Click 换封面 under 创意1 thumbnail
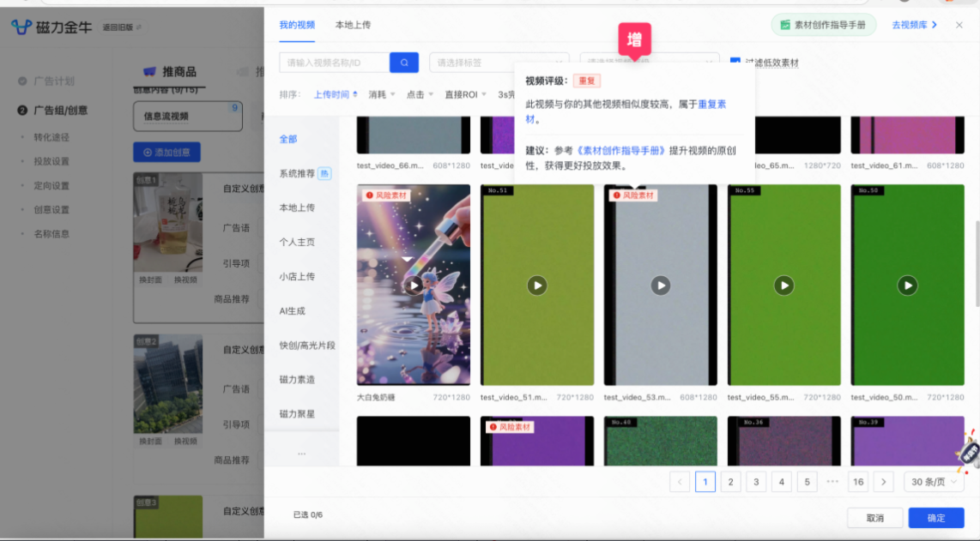Image resolution: width=980 pixels, height=541 pixels. coord(150,280)
